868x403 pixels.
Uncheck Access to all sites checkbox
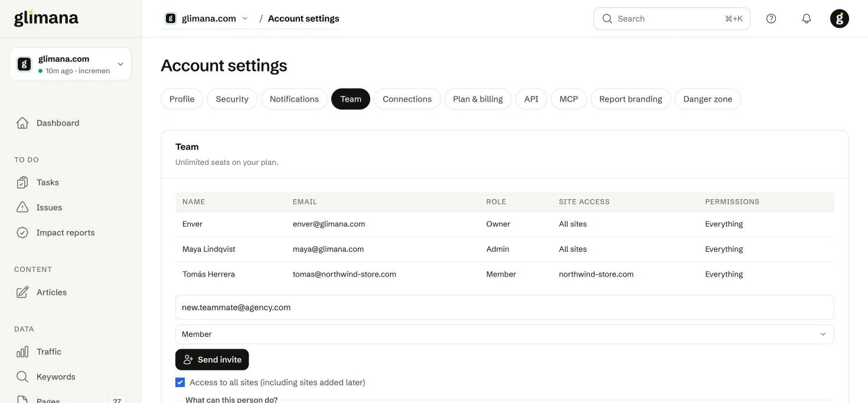(180, 382)
